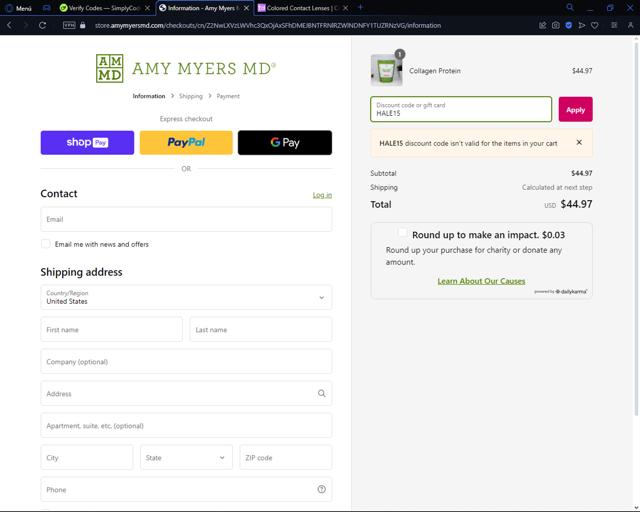Click the Total $44.97 amount
Screen dimensions: 640x512
click(576, 204)
